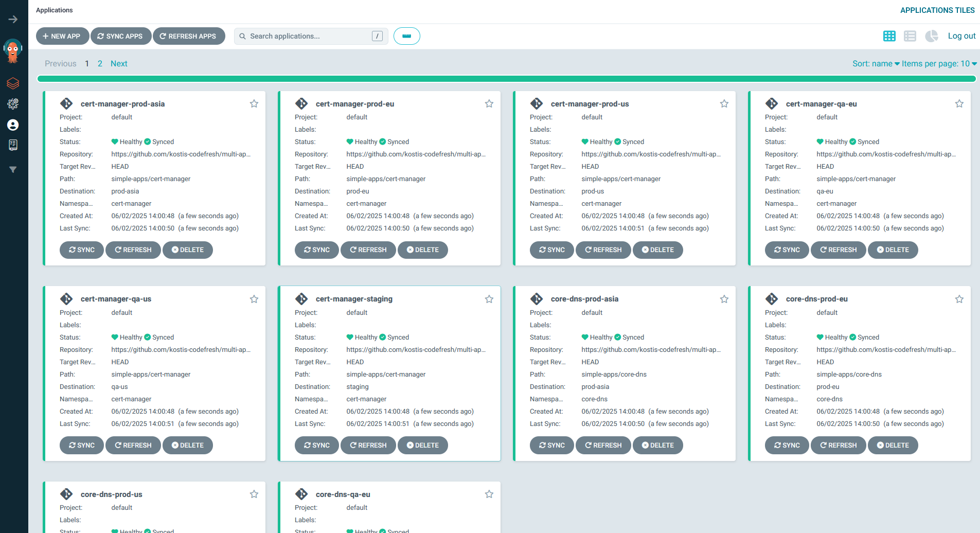
Task: Favorite cert-manager-prod-asia using its star
Action: click(254, 103)
